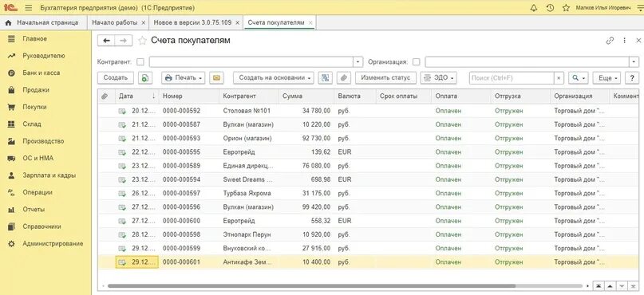Image resolution: width=644 pixels, height=295 pixels.
Task: Open Продажи sidebar section
Action: coord(36,90)
